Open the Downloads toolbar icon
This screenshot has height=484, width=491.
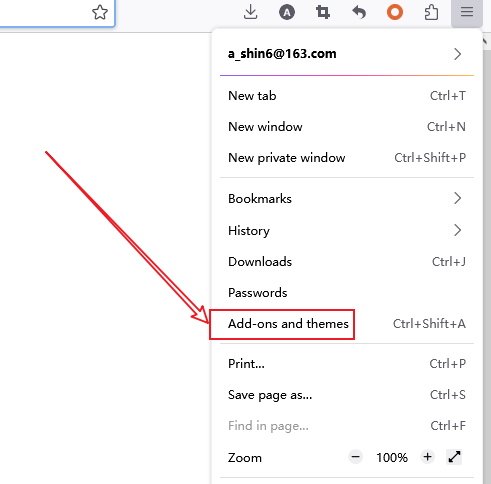click(250, 13)
